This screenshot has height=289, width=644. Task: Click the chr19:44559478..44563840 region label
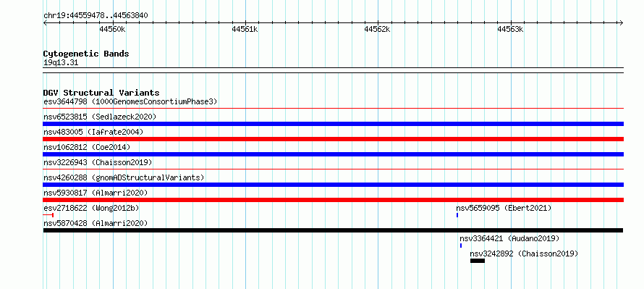pyautogui.click(x=96, y=16)
